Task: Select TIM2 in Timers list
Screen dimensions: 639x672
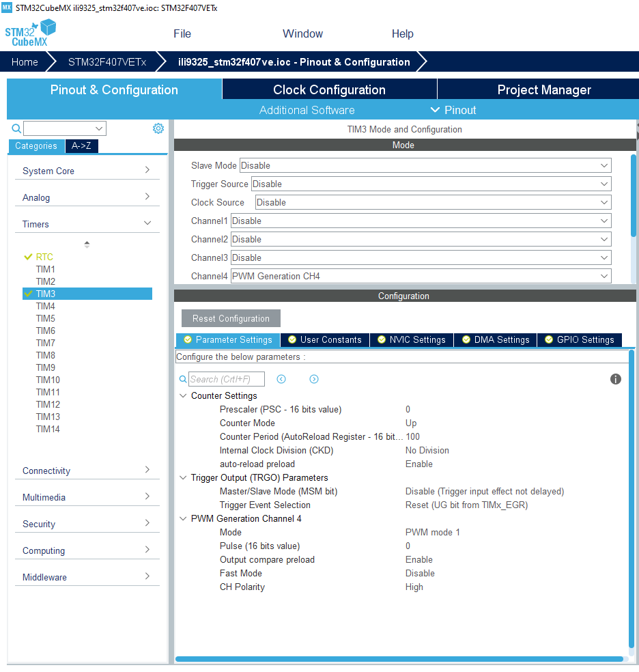Action: 45,281
